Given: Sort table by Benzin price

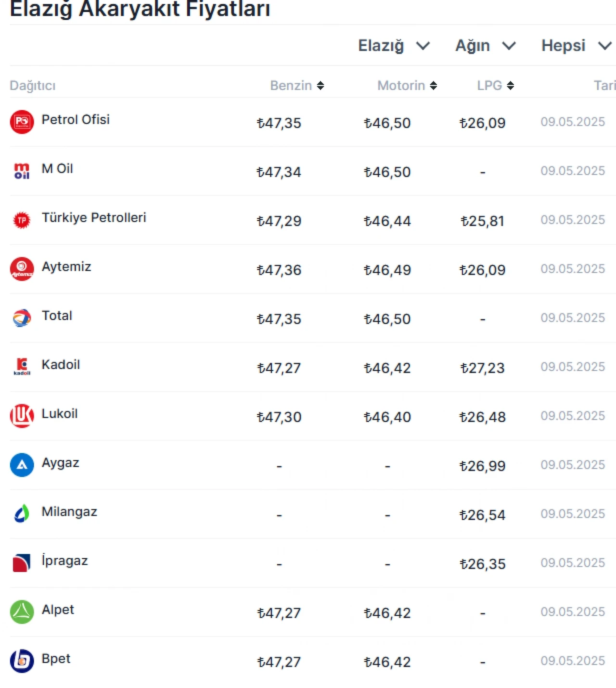Looking at the screenshot, I should [x=297, y=86].
